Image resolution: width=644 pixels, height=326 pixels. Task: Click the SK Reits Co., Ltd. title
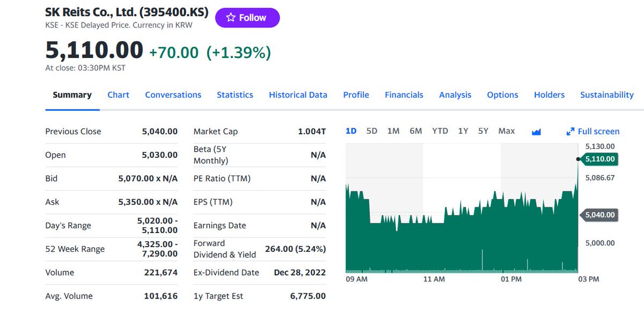(127, 12)
